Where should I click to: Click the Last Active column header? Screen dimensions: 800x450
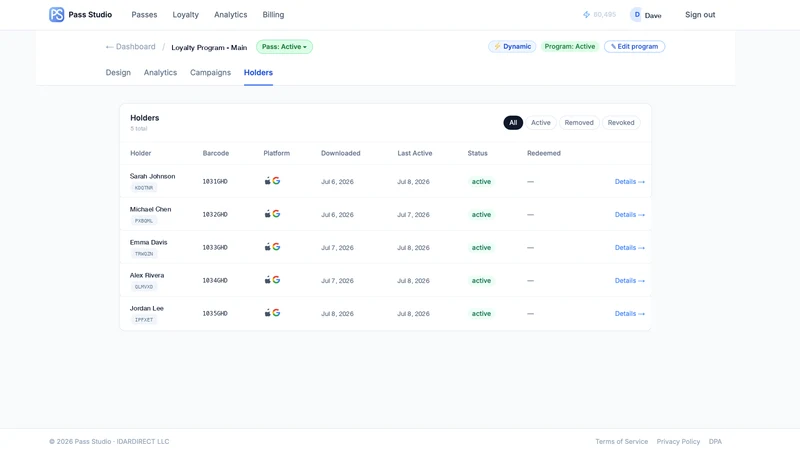[415, 153]
